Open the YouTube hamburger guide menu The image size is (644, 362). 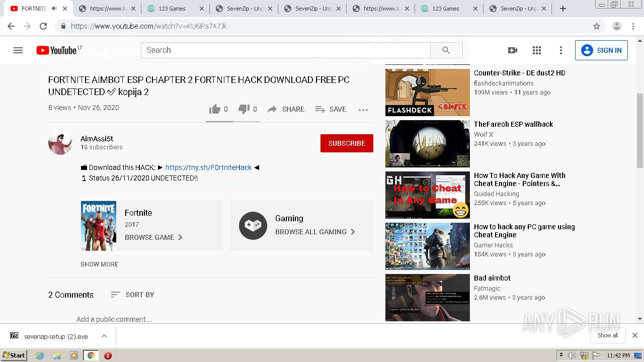point(18,50)
